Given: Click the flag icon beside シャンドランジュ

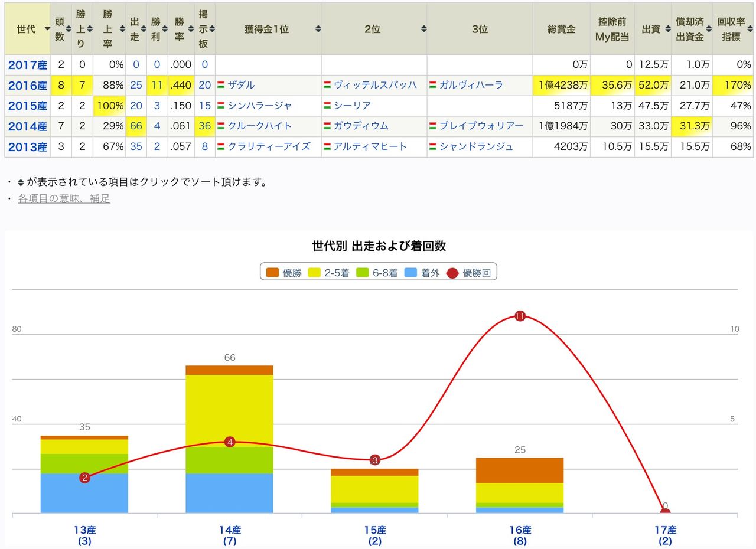Looking at the screenshot, I should point(432,146).
